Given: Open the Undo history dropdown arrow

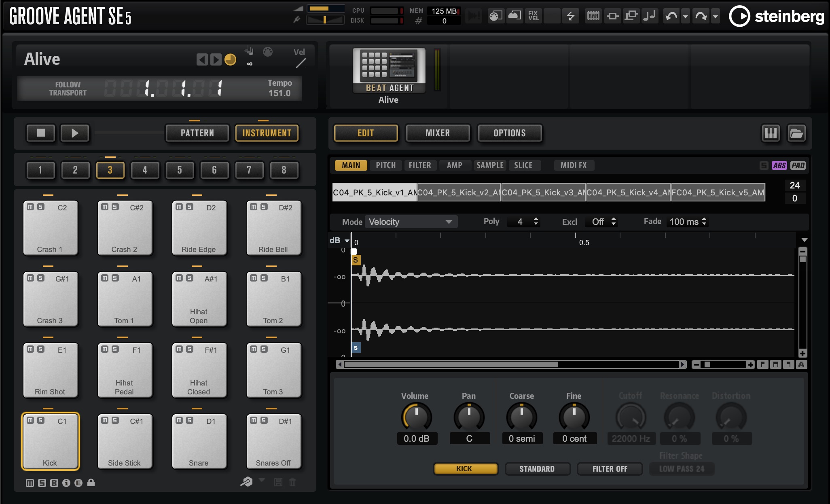Looking at the screenshot, I should (x=685, y=17).
